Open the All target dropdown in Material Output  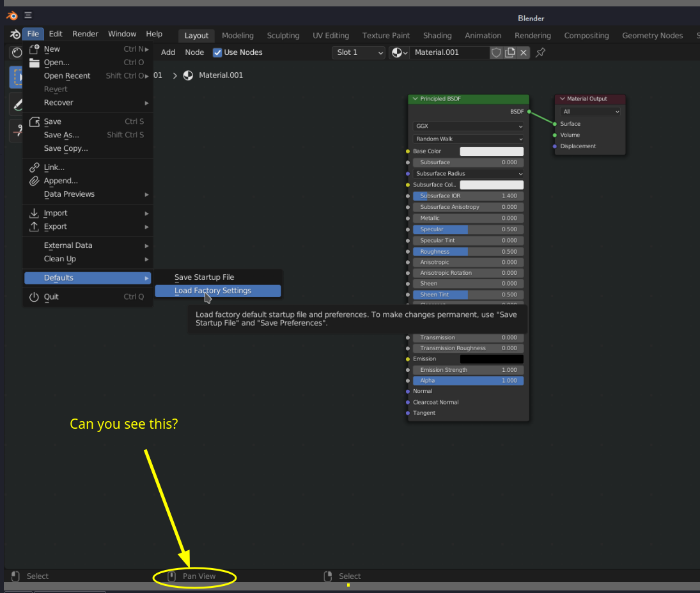[x=590, y=112]
